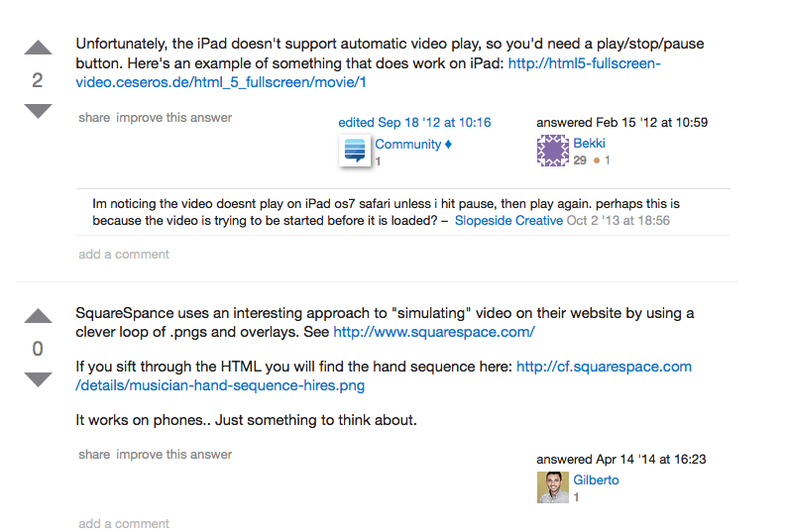Click the Community user avatar icon

[355, 151]
